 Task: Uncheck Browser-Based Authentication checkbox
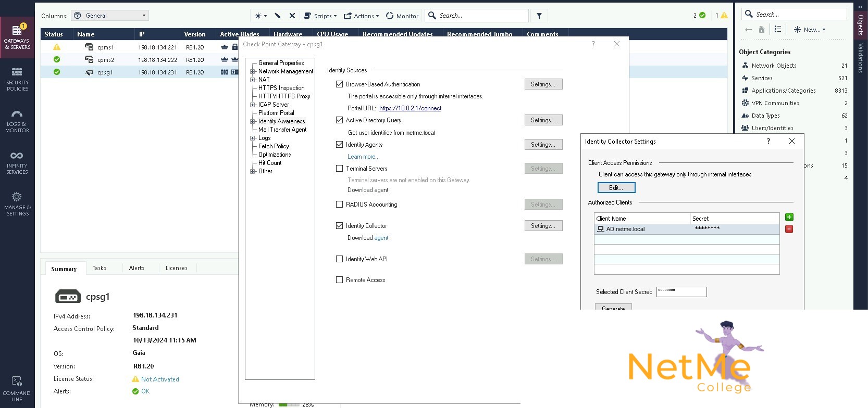pos(339,84)
